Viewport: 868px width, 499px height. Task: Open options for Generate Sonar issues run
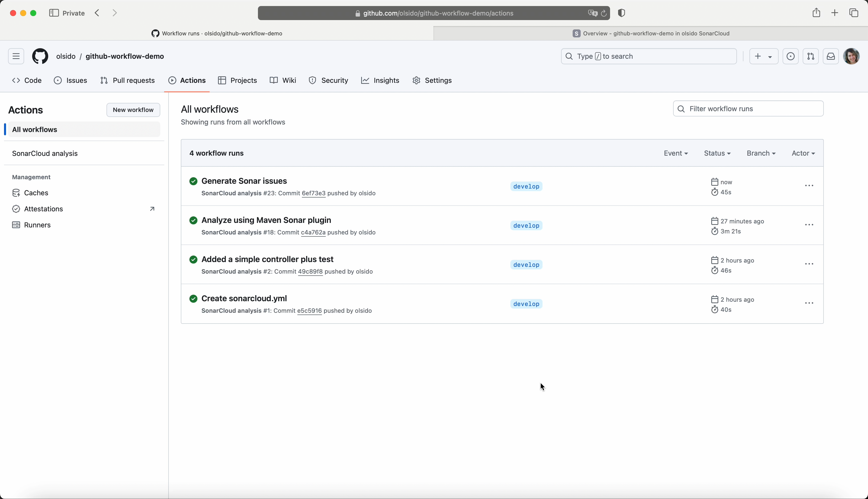click(809, 186)
